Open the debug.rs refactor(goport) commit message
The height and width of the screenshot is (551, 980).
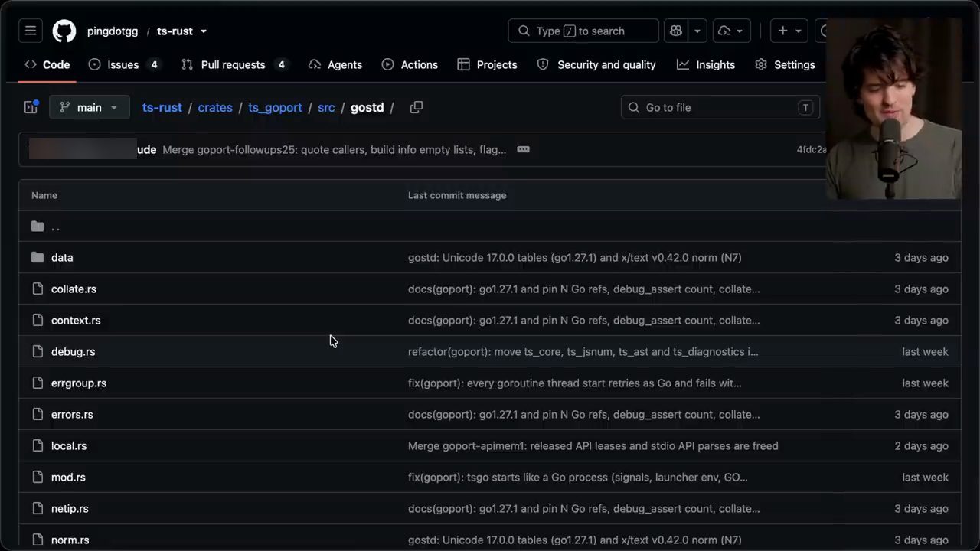click(x=583, y=351)
